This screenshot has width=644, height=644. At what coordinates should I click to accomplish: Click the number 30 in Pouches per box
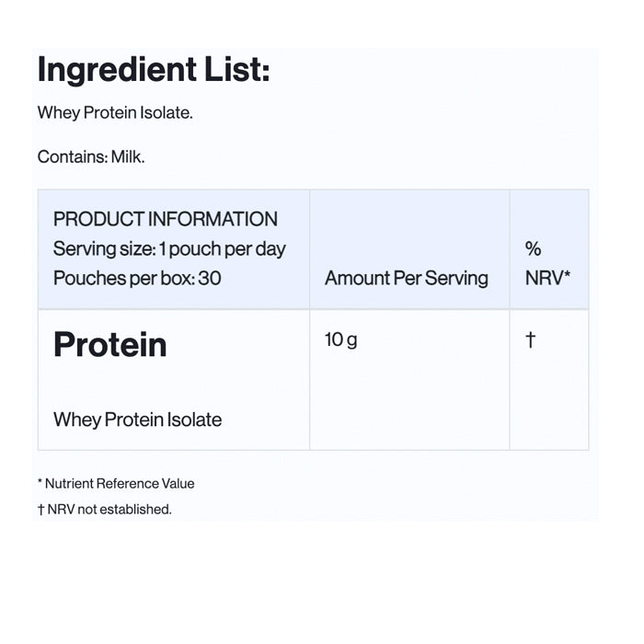click(x=210, y=278)
